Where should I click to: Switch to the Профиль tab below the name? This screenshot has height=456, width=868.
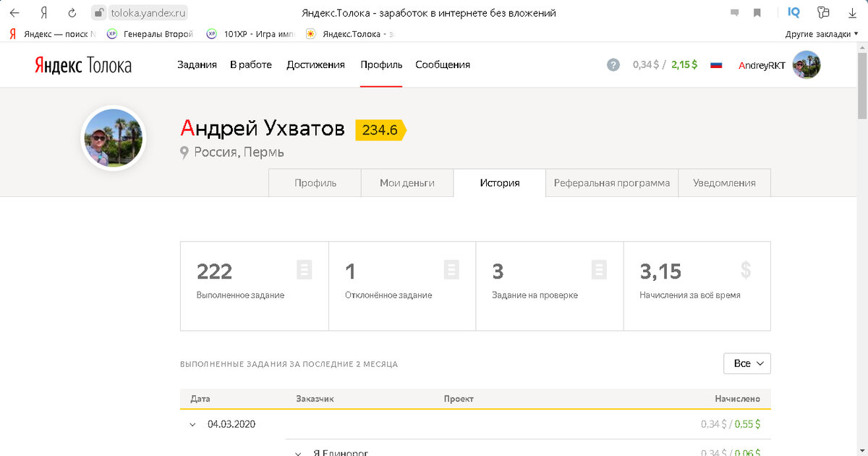(315, 183)
